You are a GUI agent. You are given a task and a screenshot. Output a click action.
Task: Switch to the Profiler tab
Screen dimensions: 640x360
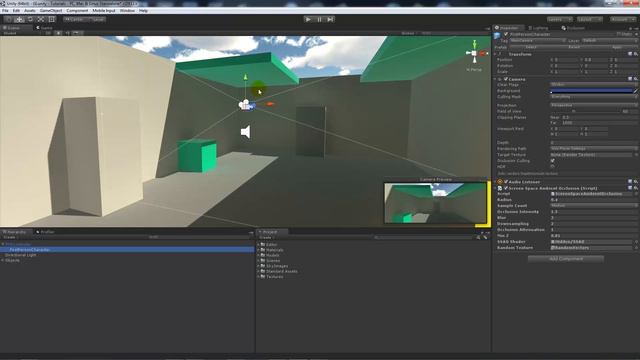tap(46, 232)
